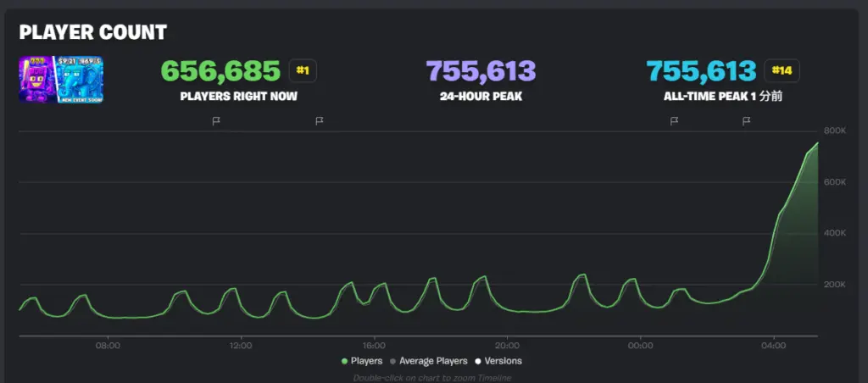This screenshot has width=868, height=383.
Task: Click the #14 all-time rank badge
Action: pos(781,70)
